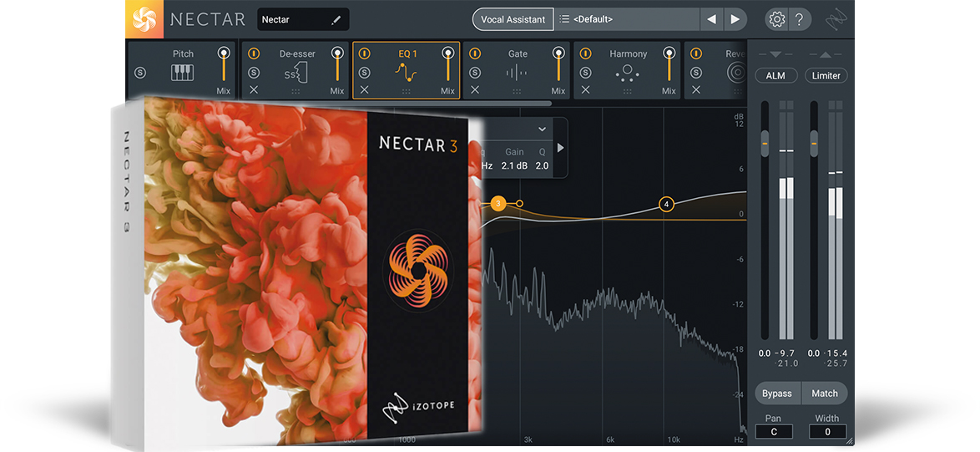Viewport: 980px width, 452px height.
Task: Open the settings gear icon
Action: [777, 19]
